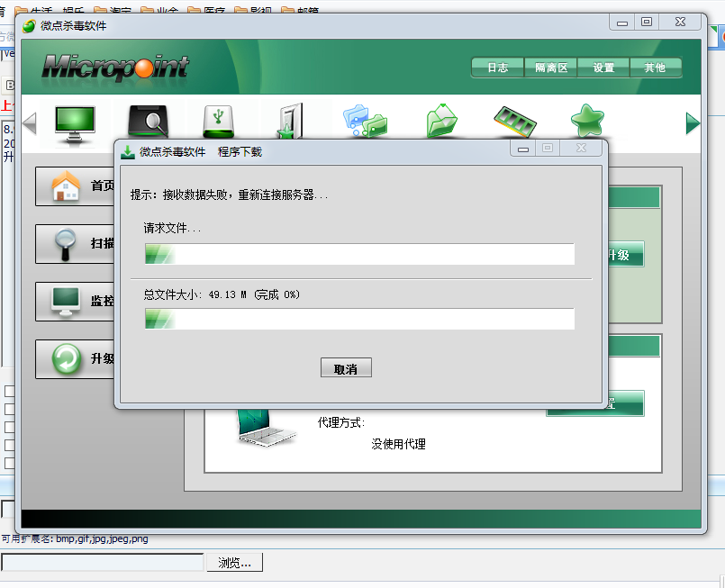The width and height of the screenshot is (725, 588).
Task: Open the 扫描 sidebar item with magnifier
Action: click(75, 244)
